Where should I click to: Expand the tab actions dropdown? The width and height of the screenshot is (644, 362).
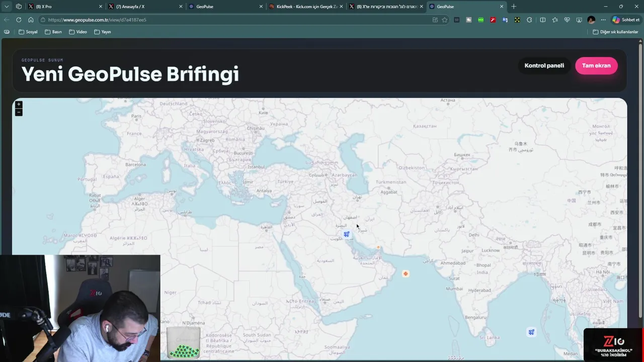click(x=7, y=7)
